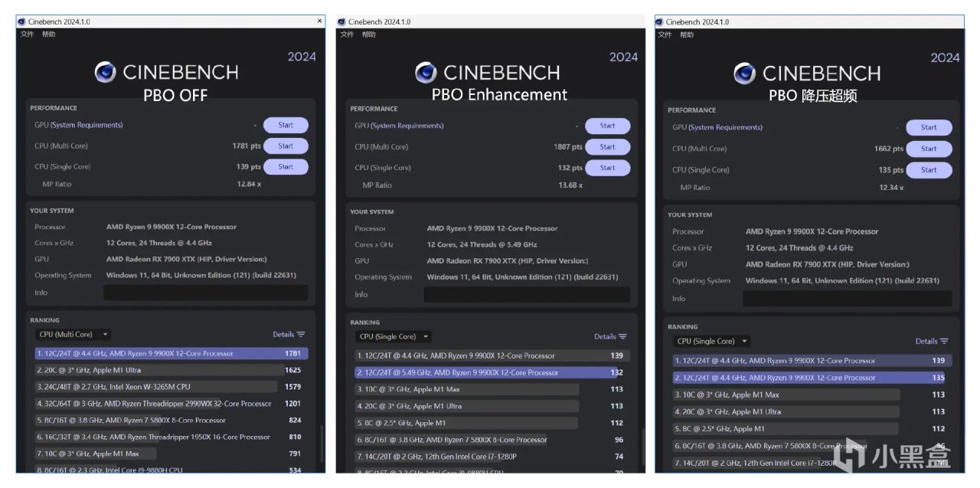This screenshot has width=980, height=488.
Task: Start GPU test in PBO OFF window
Action: 286,125
